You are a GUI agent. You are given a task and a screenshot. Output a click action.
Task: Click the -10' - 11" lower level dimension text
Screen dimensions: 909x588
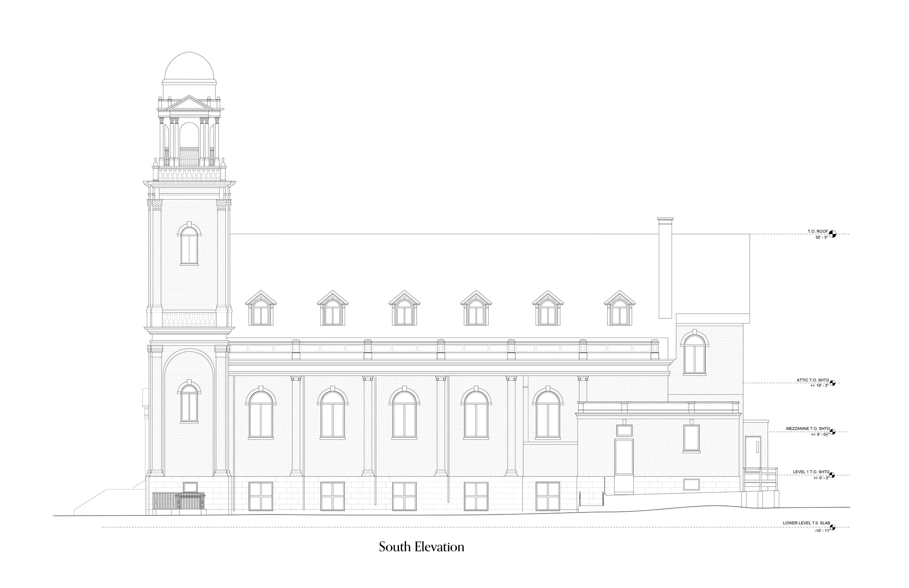point(822,531)
